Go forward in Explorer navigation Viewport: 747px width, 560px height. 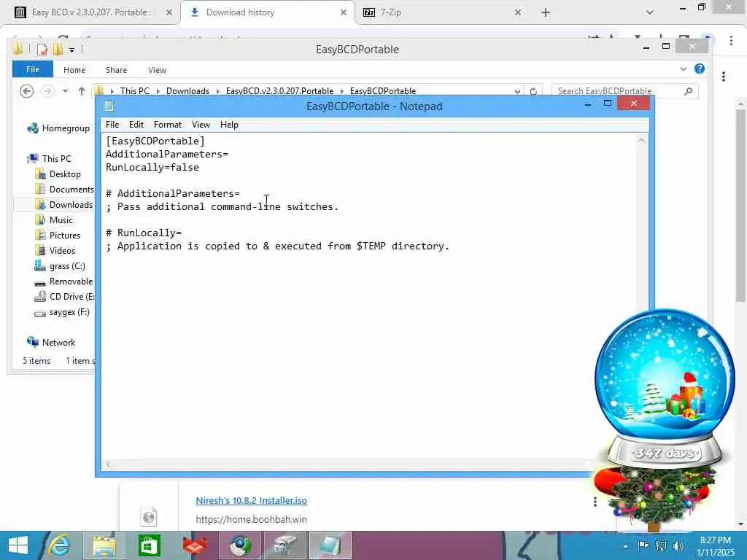[x=47, y=91]
